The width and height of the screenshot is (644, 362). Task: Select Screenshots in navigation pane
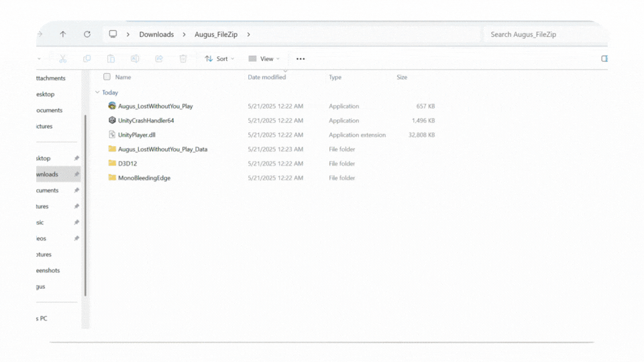48,270
